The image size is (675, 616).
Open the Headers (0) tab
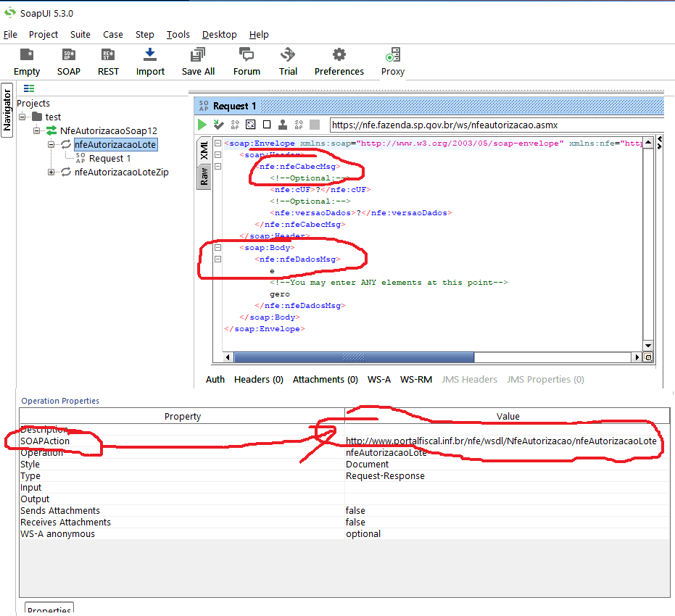click(258, 379)
